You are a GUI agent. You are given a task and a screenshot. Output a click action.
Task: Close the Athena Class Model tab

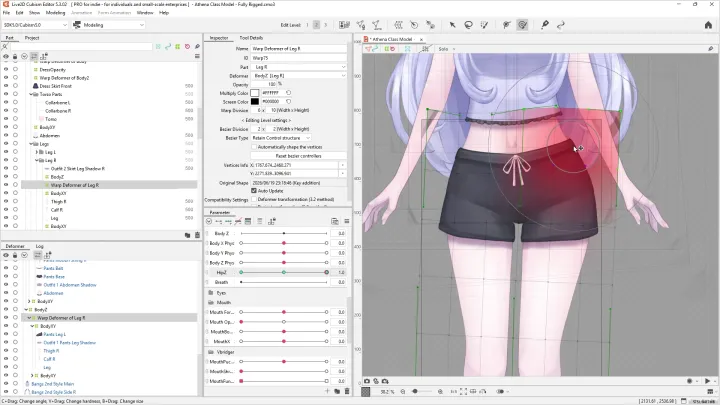click(x=421, y=39)
